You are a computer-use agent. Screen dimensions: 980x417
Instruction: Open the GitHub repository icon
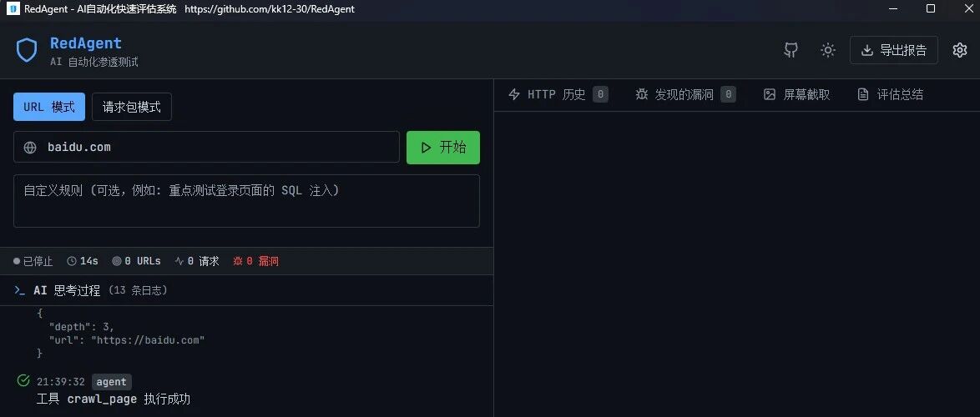click(791, 50)
